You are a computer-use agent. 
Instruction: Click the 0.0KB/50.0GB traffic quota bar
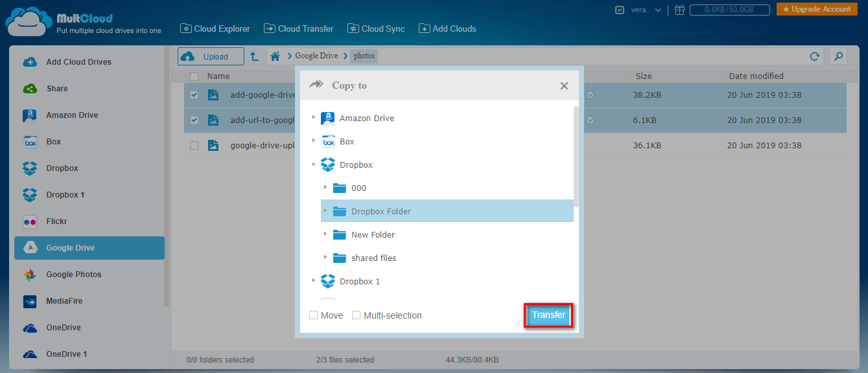click(729, 10)
